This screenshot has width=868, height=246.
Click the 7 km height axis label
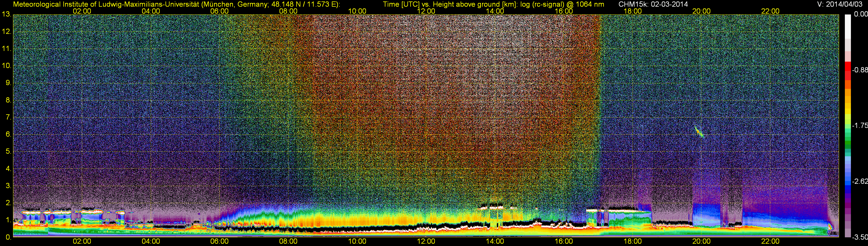8,117
